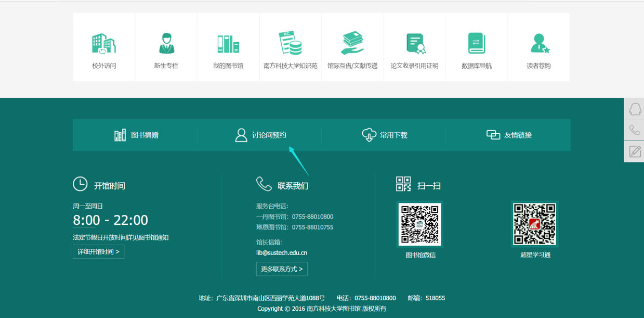Click the lib@sustech.edu.cn email address
The width and height of the screenshot is (644, 318).
click(282, 253)
